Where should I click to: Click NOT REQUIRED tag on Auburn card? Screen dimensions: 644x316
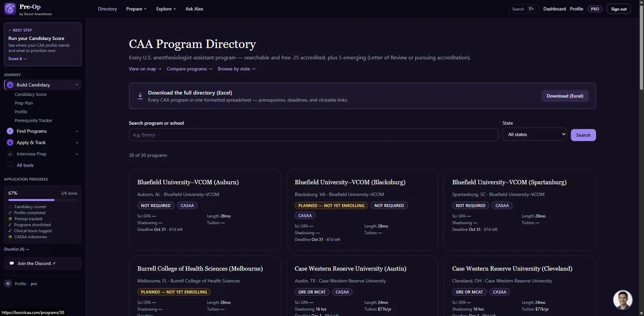155,206
